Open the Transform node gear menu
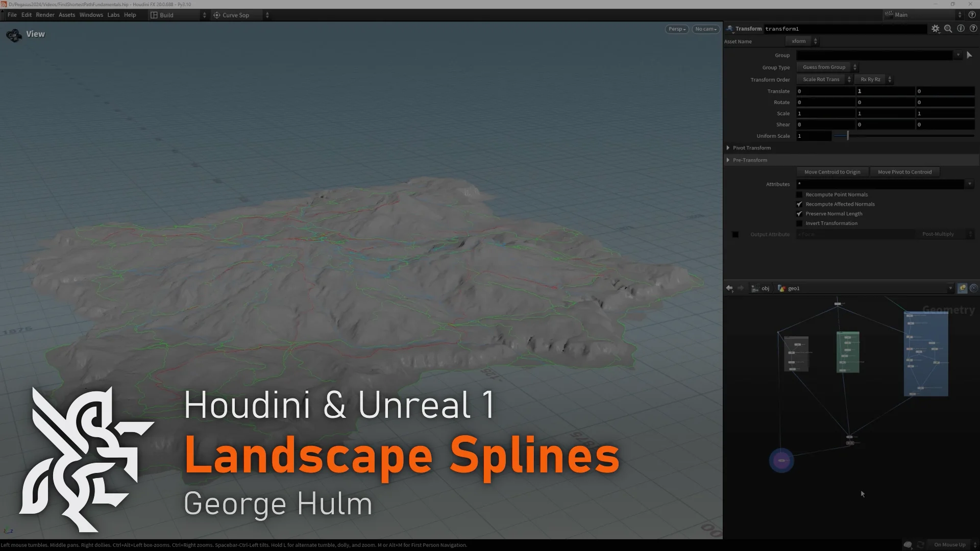This screenshot has height=551, width=980. pyautogui.click(x=936, y=29)
